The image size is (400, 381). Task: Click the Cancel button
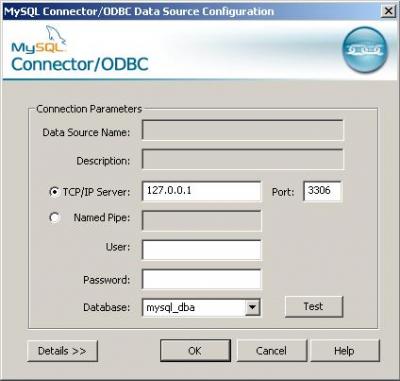271,351
